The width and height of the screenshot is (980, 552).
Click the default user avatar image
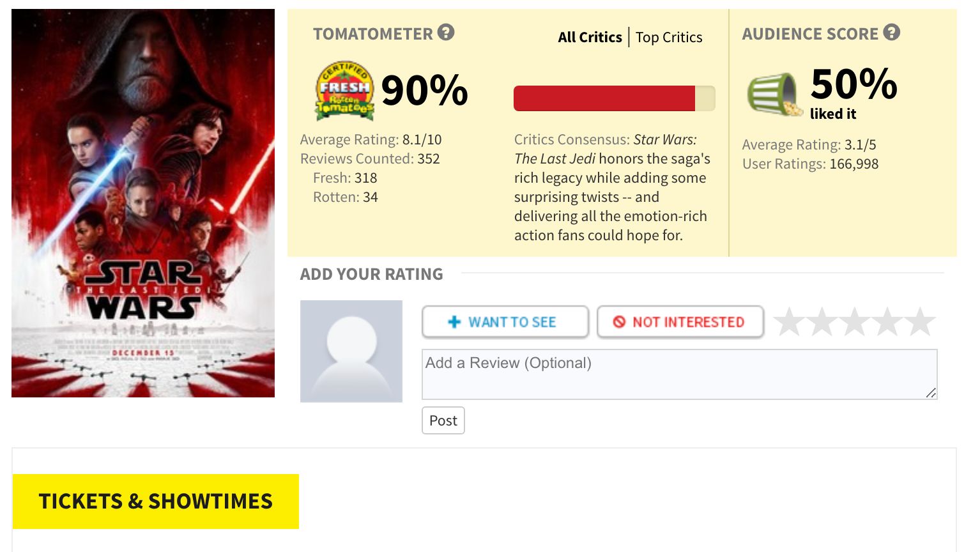point(351,351)
